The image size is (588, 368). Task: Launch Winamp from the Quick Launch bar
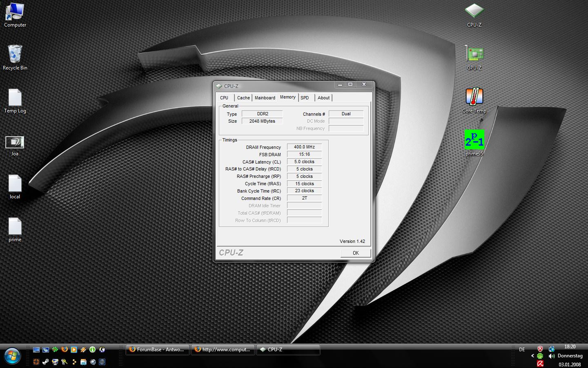[x=83, y=350]
